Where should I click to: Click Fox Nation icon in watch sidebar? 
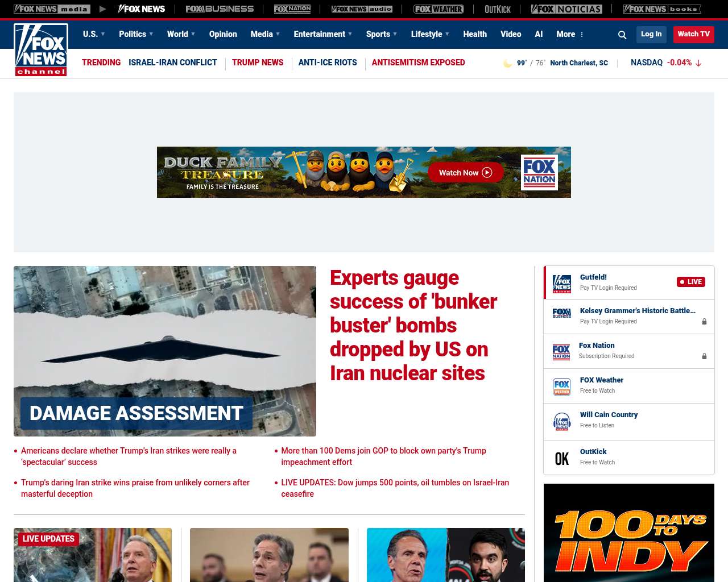coord(561,352)
